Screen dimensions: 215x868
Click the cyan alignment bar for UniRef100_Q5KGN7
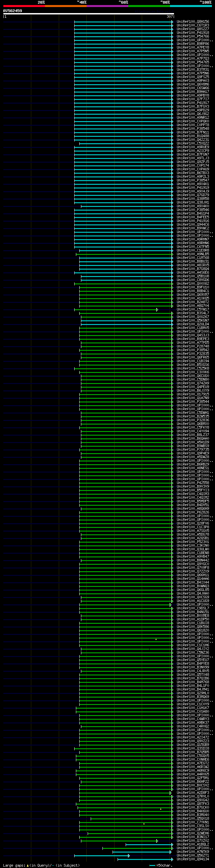point(127,321)
